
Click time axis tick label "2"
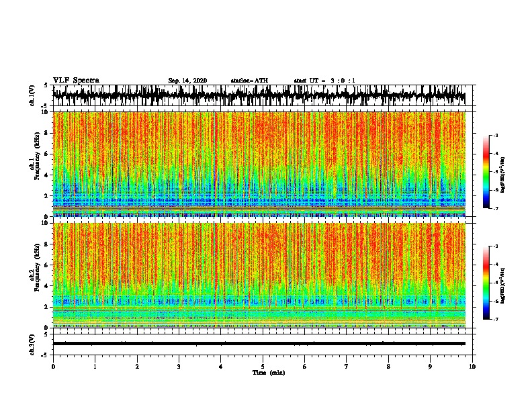[137, 367]
